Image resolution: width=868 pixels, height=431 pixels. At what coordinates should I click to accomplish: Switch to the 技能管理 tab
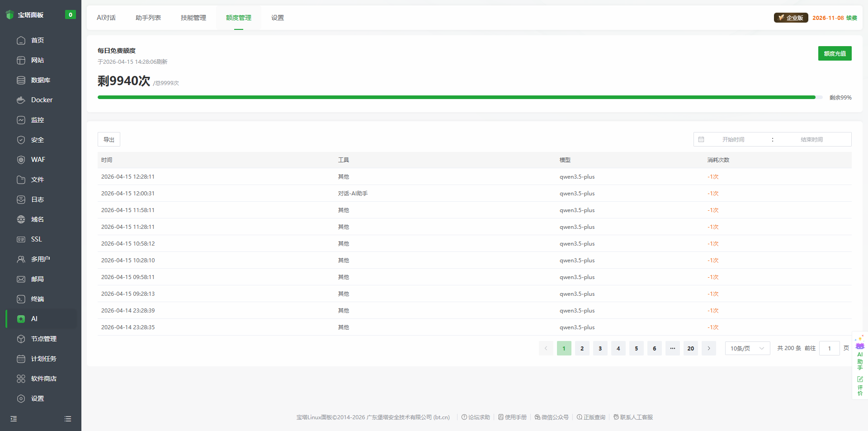click(x=193, y=18)
